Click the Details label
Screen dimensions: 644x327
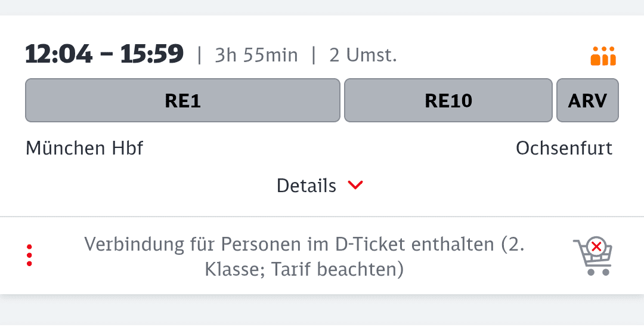coord(306,186)
